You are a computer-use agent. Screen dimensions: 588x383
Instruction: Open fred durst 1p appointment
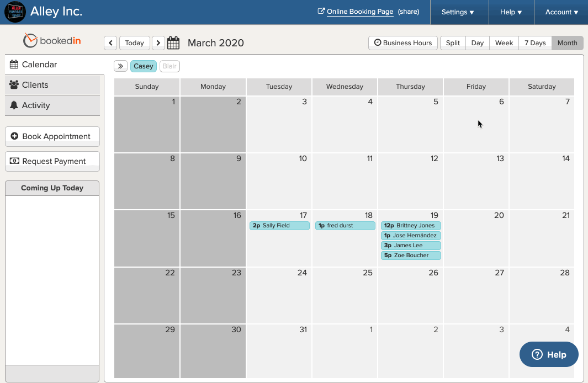(x=345, y=226)
